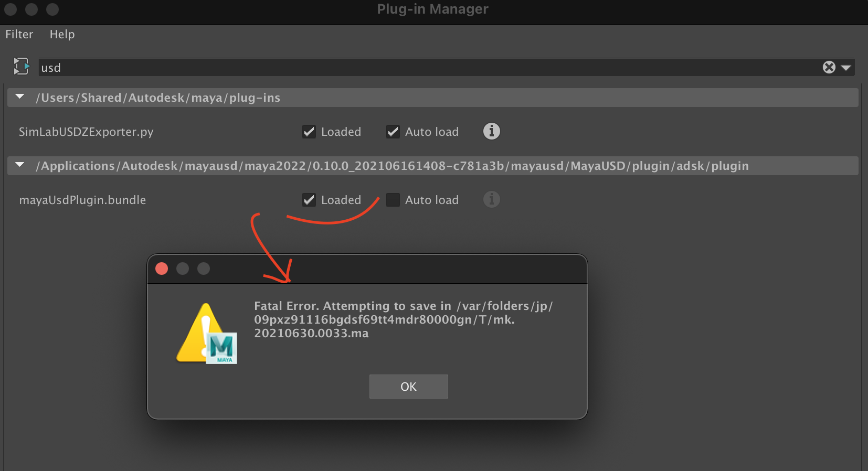Show info for SimLabUSDZExporter.py
The image size is (868, 471).
(491, 131)
